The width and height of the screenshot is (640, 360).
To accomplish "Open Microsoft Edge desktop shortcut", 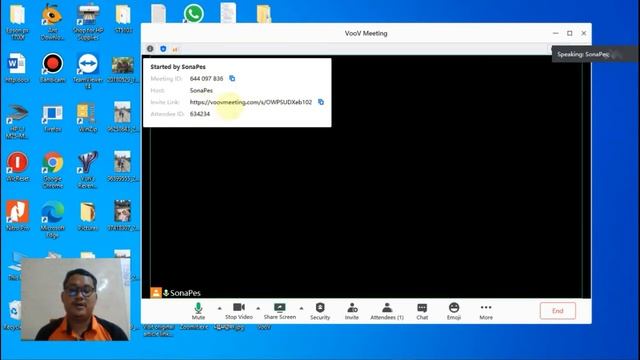I will click(x=53, y=220).
